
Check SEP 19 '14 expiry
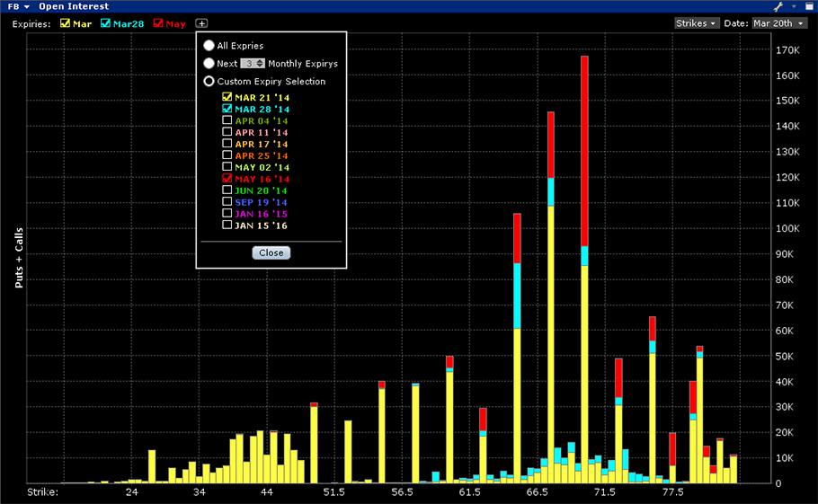pos(227,202)
